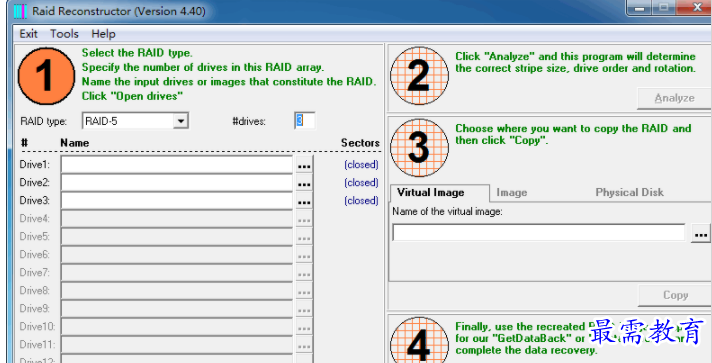Switch to the Image tab
Viewport: 712px width, 363px height.
point(512,193)
